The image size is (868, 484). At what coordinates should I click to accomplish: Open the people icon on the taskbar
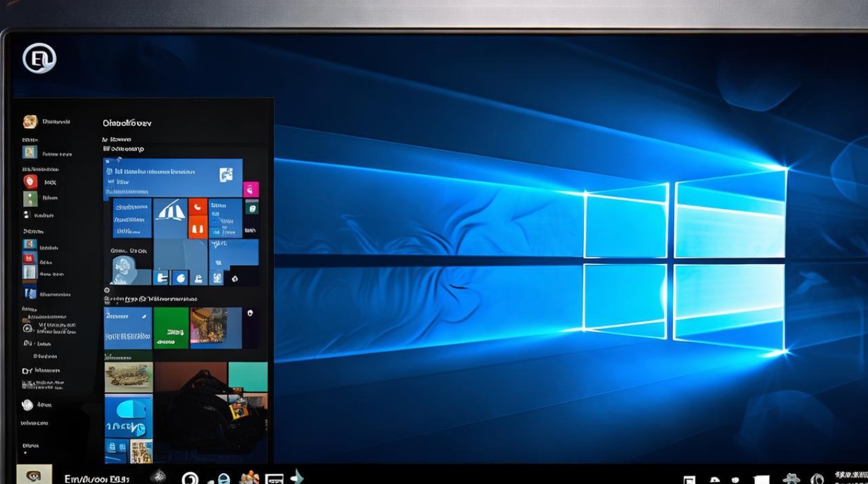pyautogui.click(x=249, y=478)
